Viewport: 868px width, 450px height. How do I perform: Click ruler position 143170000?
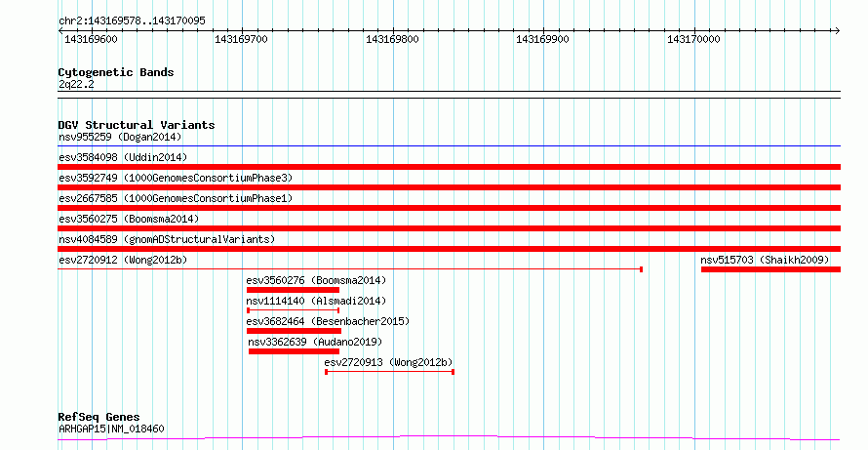pos(693,39)
